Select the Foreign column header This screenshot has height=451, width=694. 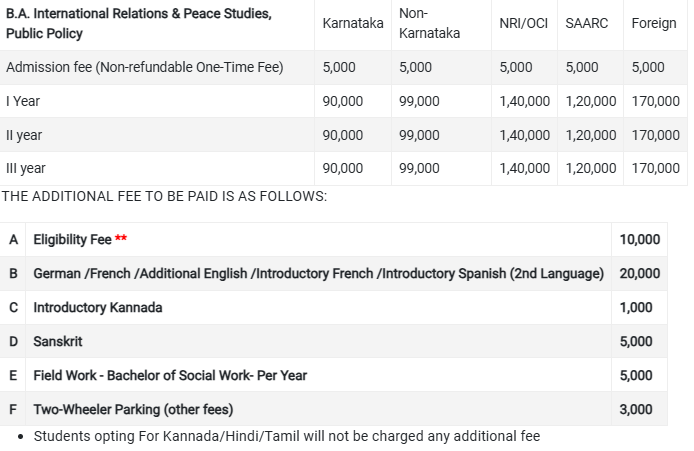(654, 23)
